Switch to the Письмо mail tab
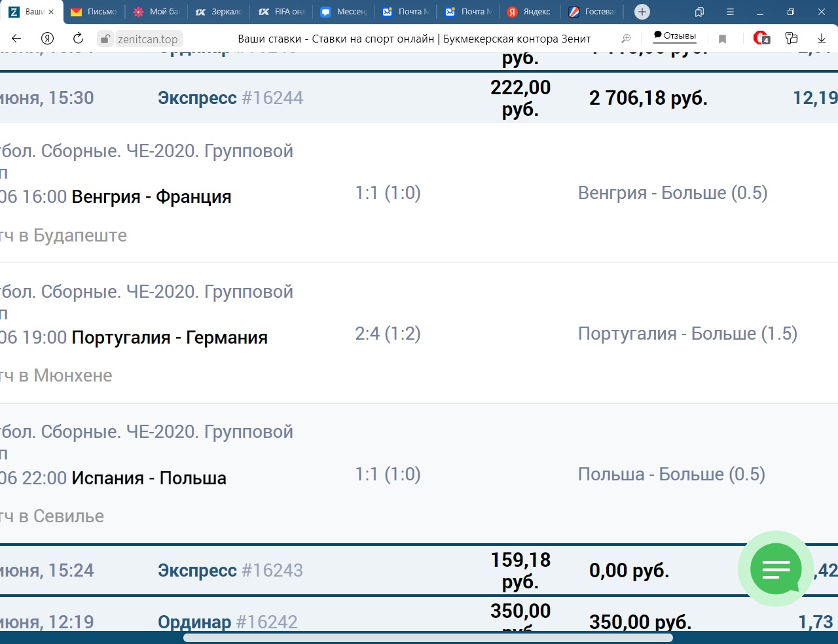The height and width of the screenshot is (644, 838). point(94,12)
